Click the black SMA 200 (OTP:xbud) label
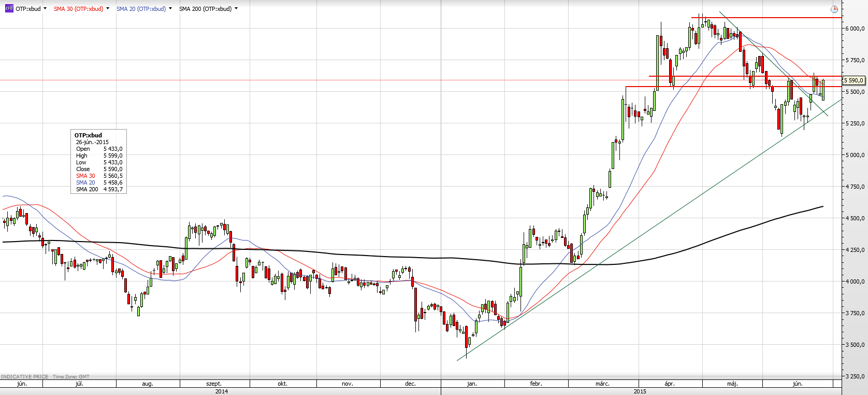The width and height of the screenshot is (868, 395). point(205,9)
